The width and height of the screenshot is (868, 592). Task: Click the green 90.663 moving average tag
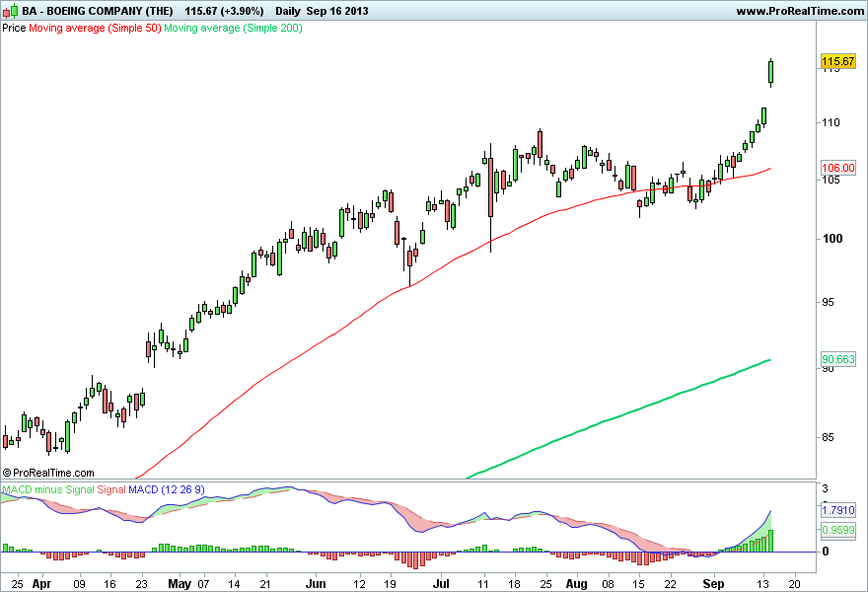(x=838, y=359)
